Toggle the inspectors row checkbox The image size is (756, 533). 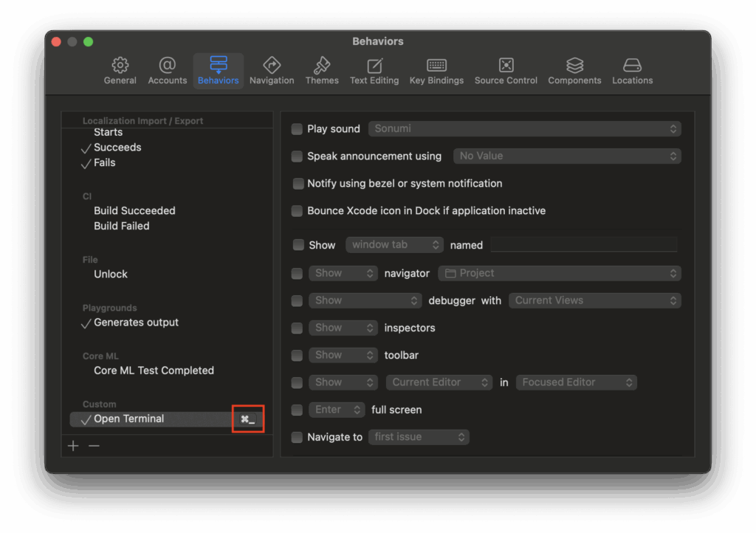pos(297,329)
